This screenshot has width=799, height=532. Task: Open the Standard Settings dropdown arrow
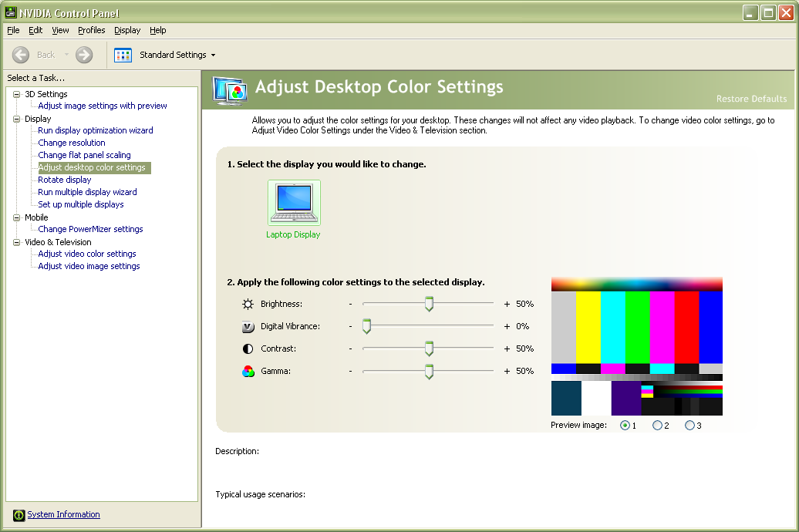tap(213, 56)
